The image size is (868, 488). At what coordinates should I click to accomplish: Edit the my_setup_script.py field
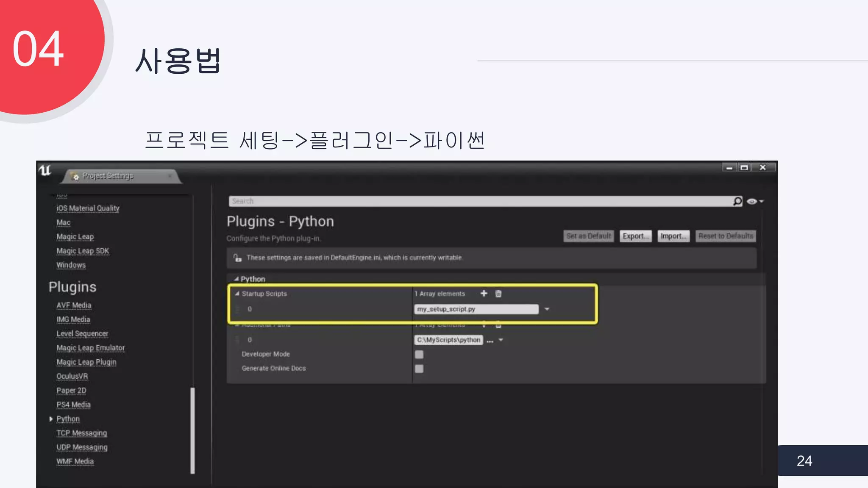[x=476, y=309]
